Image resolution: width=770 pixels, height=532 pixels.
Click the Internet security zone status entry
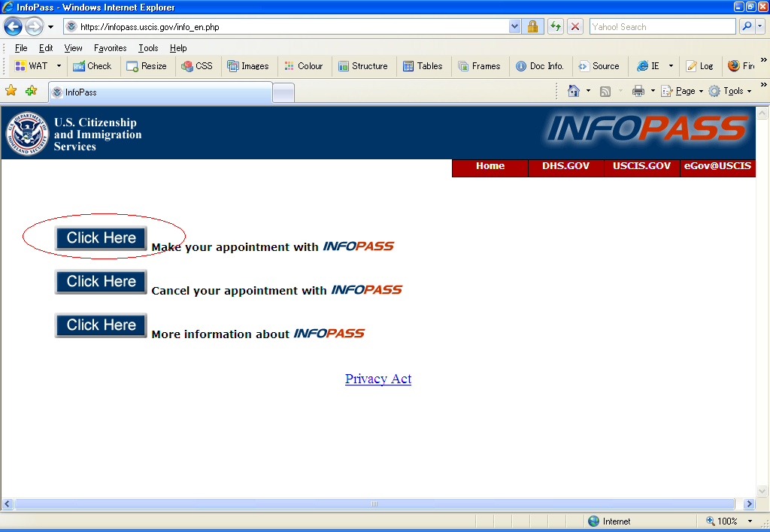609,521
